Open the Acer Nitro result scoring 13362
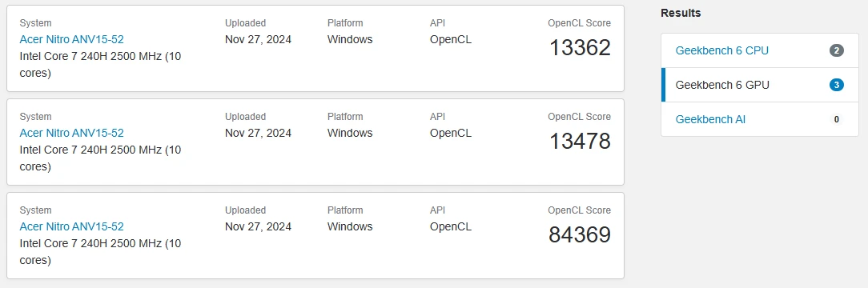 [x=71, y=39]
